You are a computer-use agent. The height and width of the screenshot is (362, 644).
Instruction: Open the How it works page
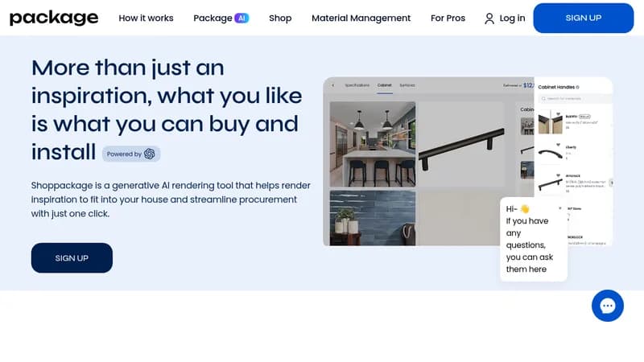146,18
